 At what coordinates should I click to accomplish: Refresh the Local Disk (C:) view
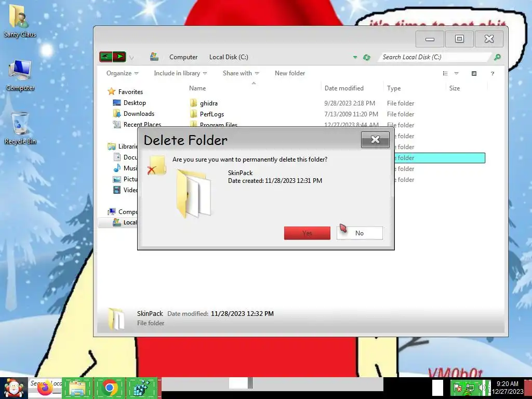click(366, 57)
